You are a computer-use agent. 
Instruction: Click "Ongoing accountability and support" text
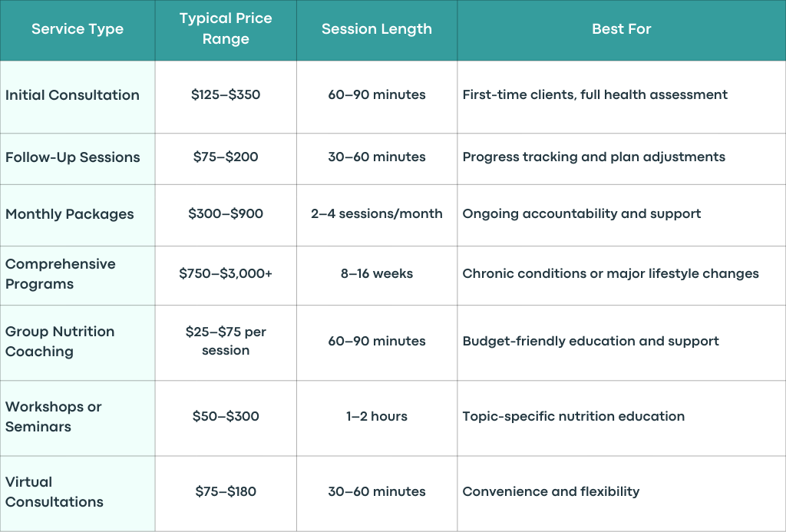tap(582, 213)
